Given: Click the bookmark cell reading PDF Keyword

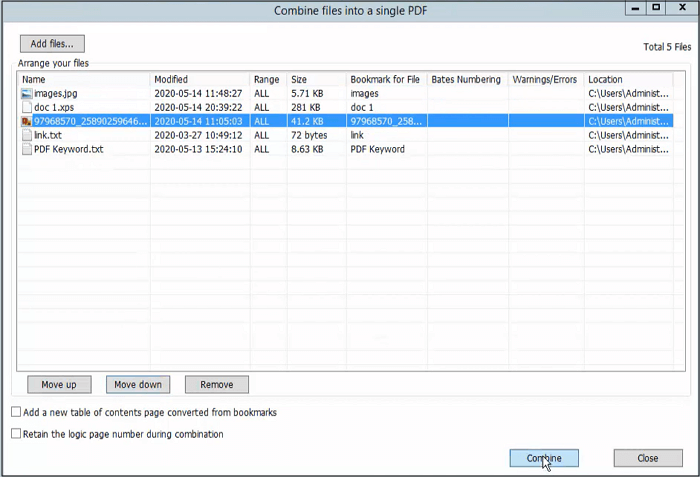Looking at the screenshot, I should pyautogui.click(x=378, y=149).
